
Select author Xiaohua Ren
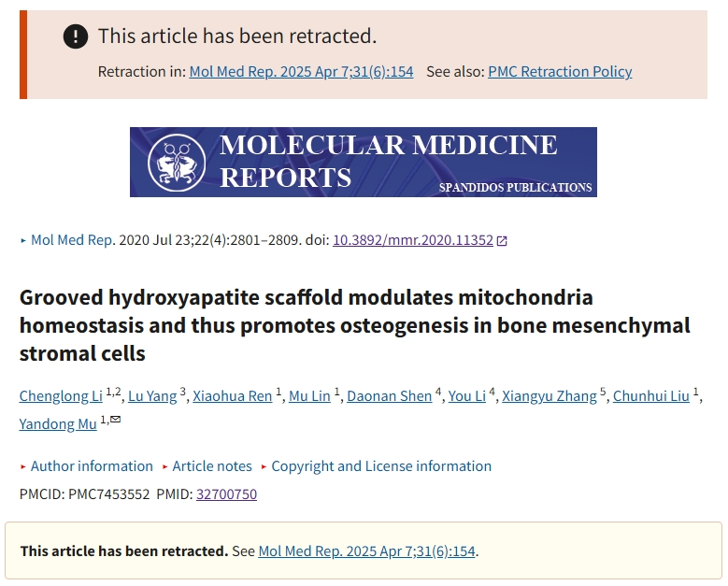(x=232, y=396)
